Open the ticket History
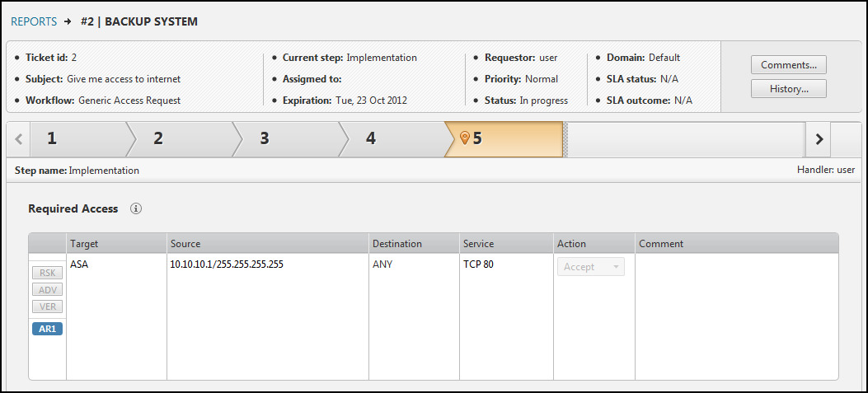The image size is (868, 393). coord(788,89)
